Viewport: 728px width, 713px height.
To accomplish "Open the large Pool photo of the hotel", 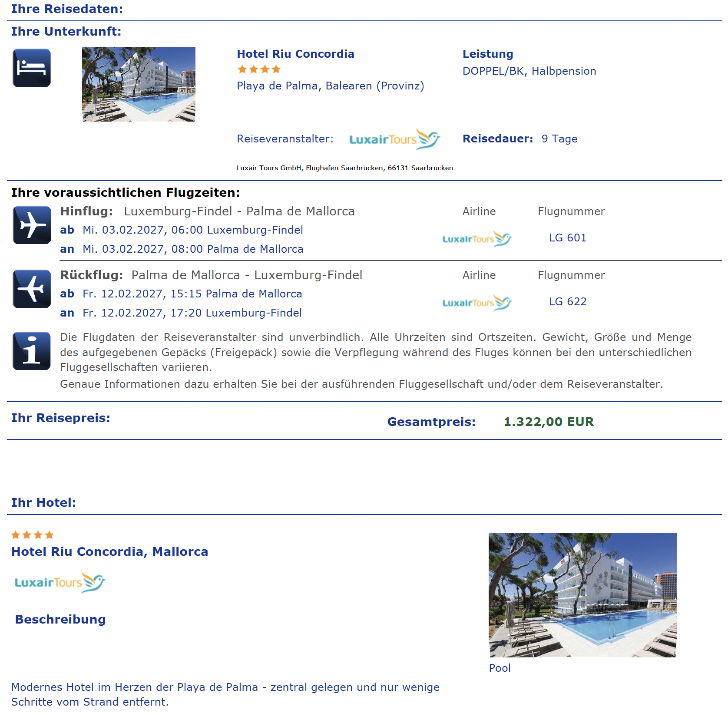I will tap(582, 595).
